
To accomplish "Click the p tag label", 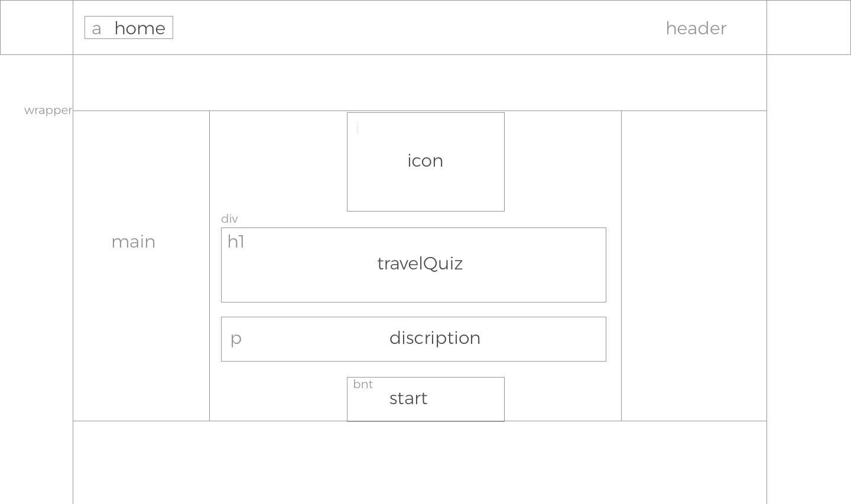I will tap(236, 339).
